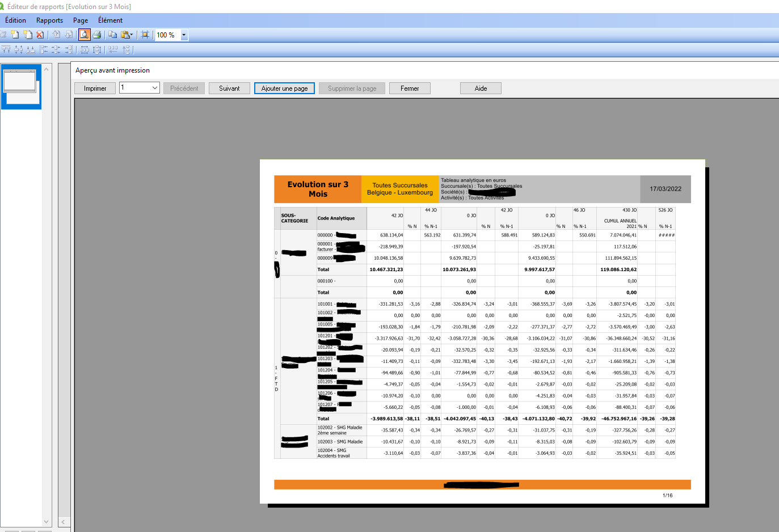Select the page thumbnail in the left panel

21,86
